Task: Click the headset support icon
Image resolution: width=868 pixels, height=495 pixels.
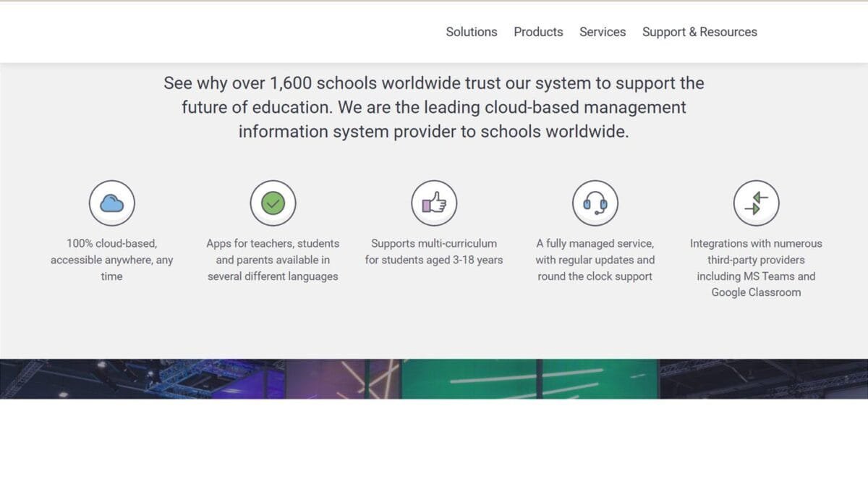Action: 595,203
